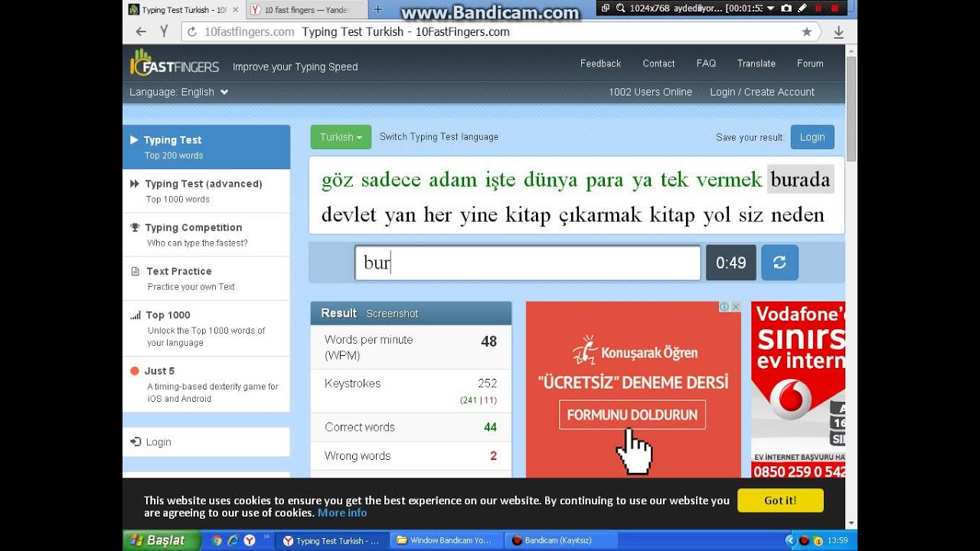Click the Bandicam pencil drawing icon

click(802, 8)
